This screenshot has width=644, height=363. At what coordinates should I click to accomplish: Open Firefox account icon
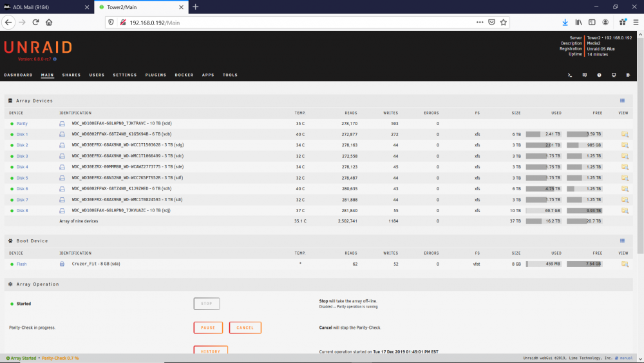[605, 23]
